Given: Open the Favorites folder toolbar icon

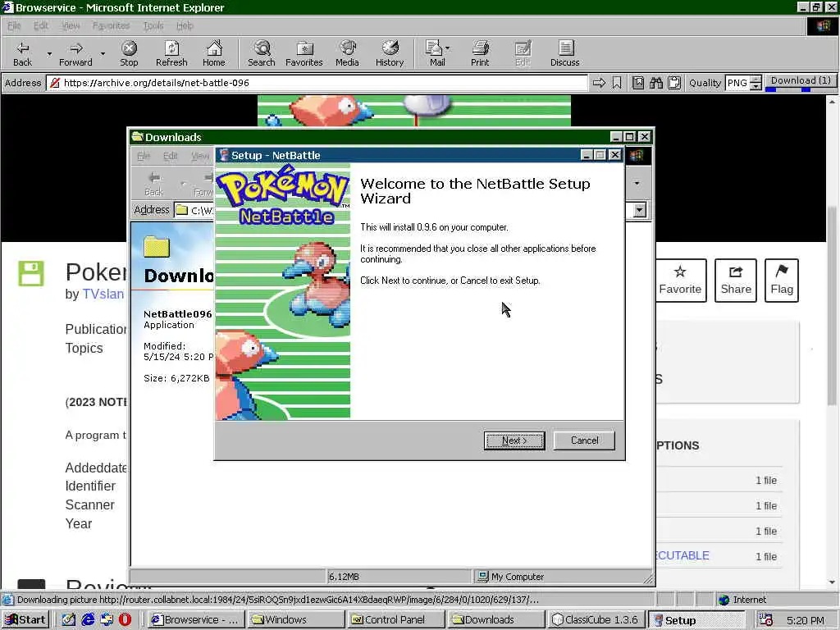Looking at the screenshot, I should tap(304, 53).
